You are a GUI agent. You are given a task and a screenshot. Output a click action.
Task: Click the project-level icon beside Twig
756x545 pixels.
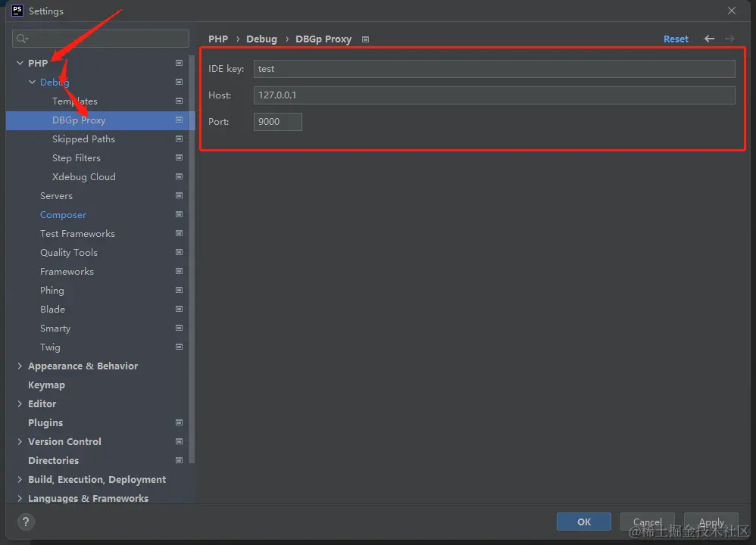179,347
